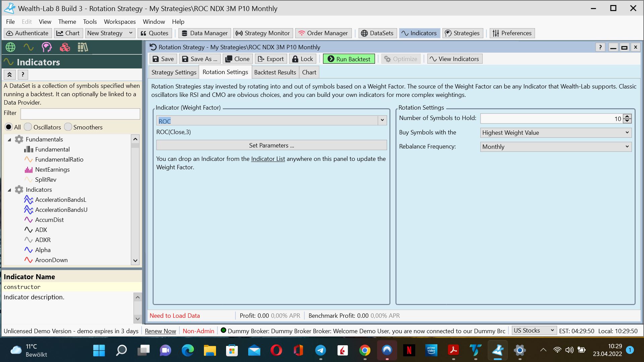Open the Quotes tool
Image resolution: width=644 pixels, height=362 pixels.
click(155, 33)
